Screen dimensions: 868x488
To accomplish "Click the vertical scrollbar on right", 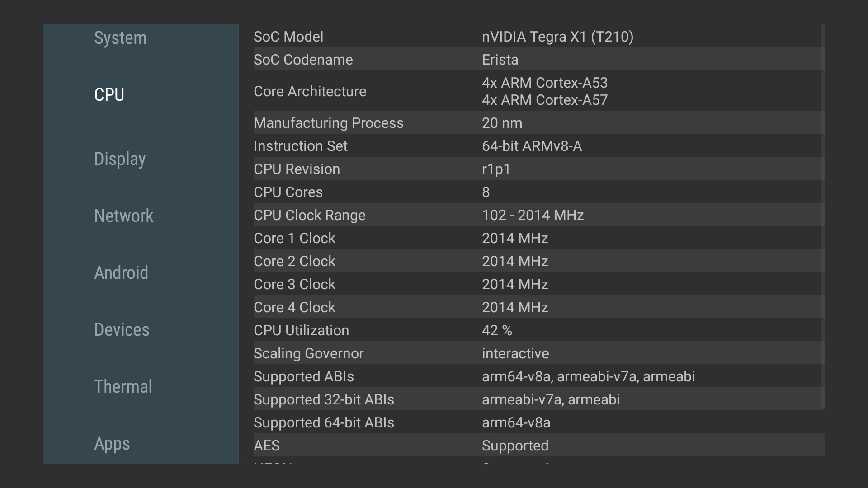I will (822, 217).
